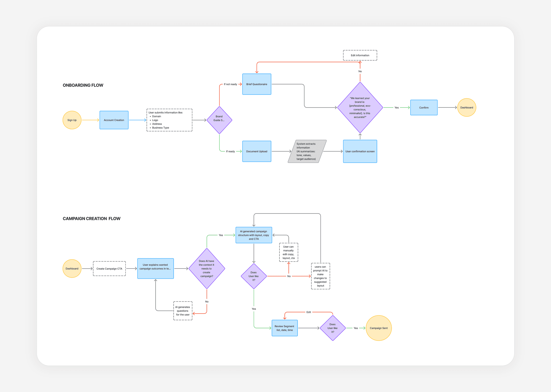The image size is (551, 392).
Task: Click the Edit information dashed box
Action: 360,55
